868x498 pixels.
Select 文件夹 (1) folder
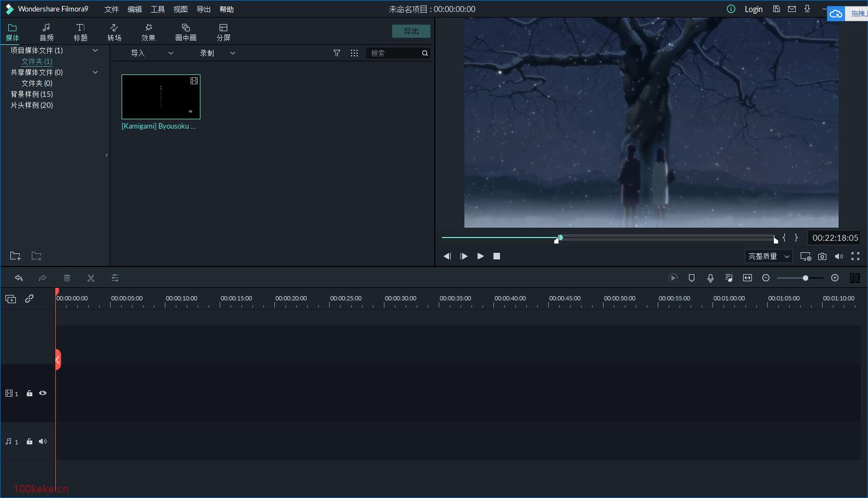point(37,61)
